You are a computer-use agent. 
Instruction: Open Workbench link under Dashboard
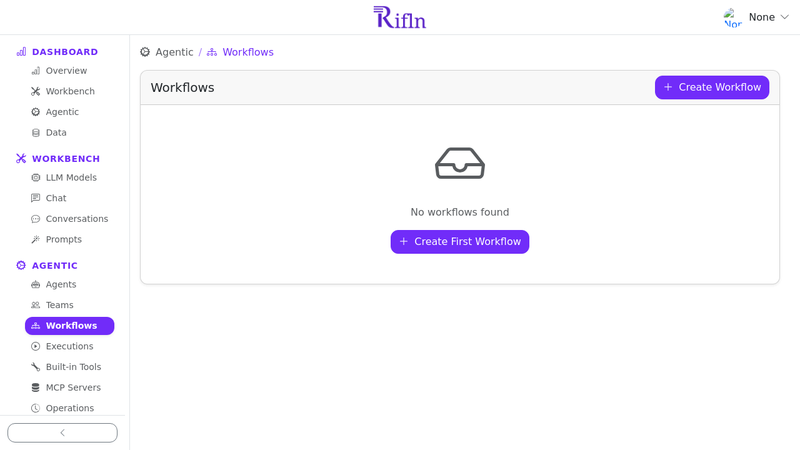(x=70, y=91)
